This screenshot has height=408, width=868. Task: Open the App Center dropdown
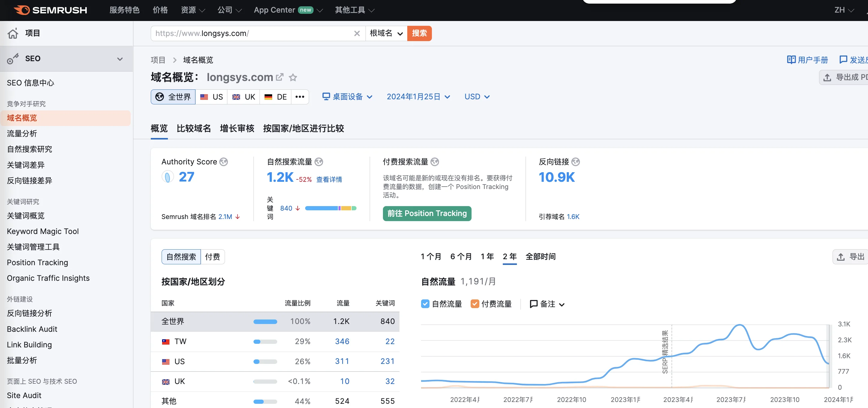[288, 10]
